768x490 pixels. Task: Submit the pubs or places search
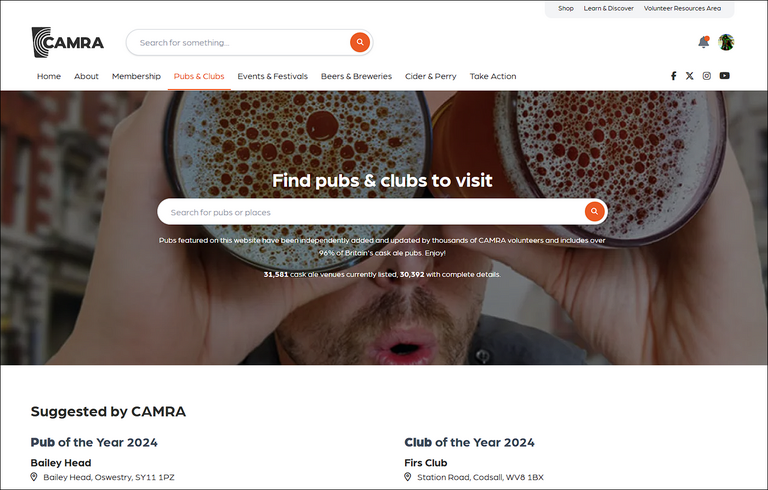click(594, 211)
